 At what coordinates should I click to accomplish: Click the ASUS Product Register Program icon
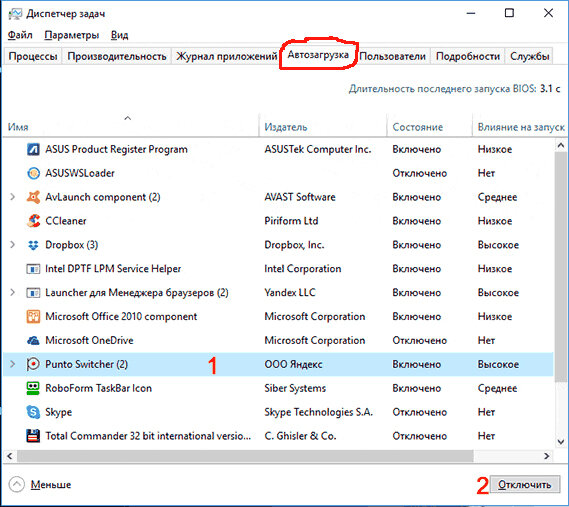[33, 149]
